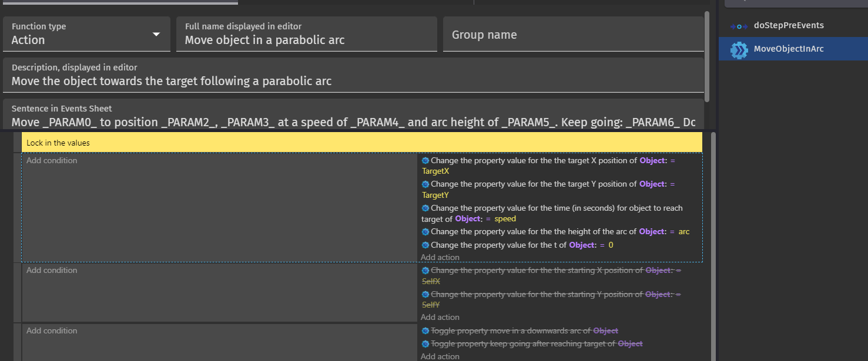Click Add action under the starting Y action
This screenshot has width=868, height=361.
pyautogui.click(x=440, y=317)
